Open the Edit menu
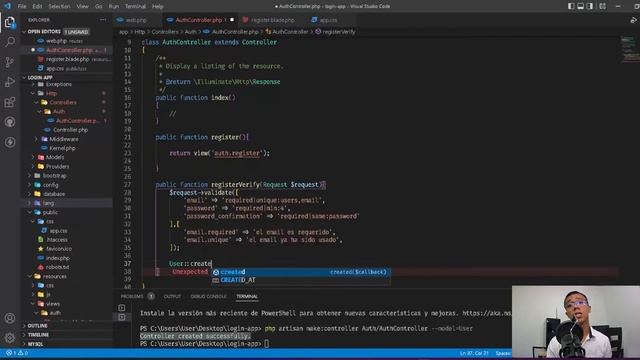Viewport: 640px width, 360px height. pyautogui.click(x=37, y=7)
